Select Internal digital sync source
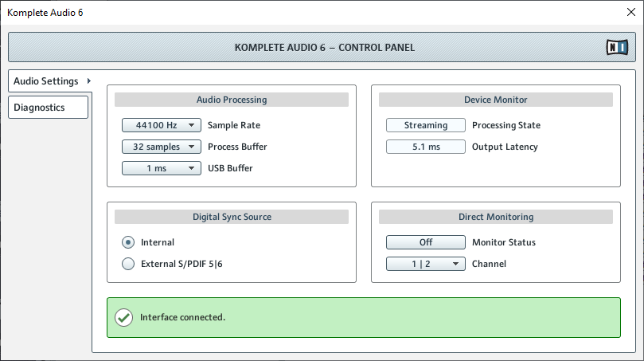The image size is (644, 361). click(x=128, y=242)
